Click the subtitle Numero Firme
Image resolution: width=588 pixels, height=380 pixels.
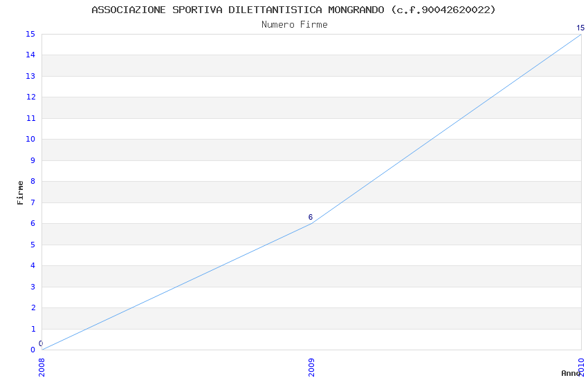point(295,25)
